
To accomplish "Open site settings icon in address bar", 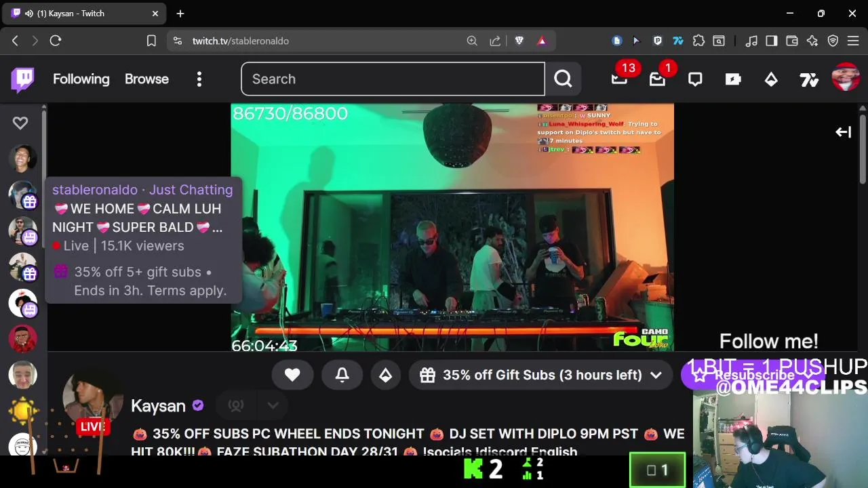I will click(178, 41).
